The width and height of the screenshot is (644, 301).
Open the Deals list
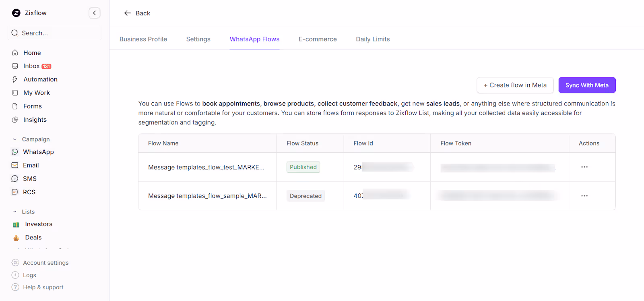coord(33,237)
